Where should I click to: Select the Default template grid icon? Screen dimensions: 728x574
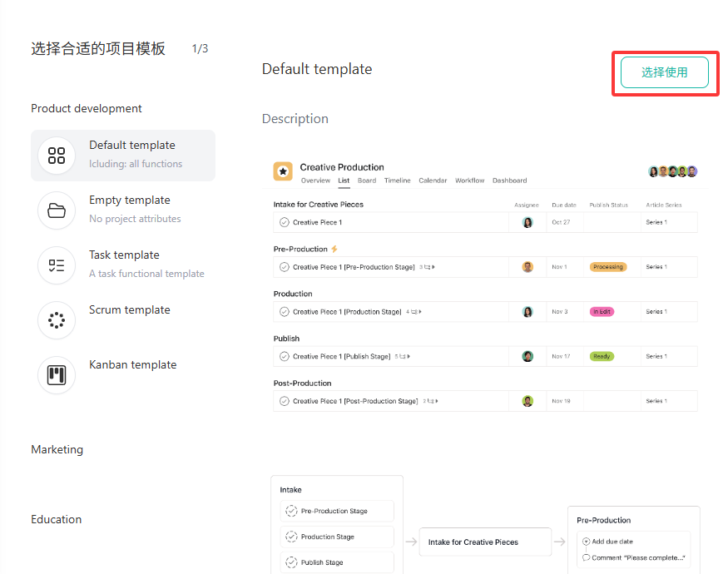[57, 156]
